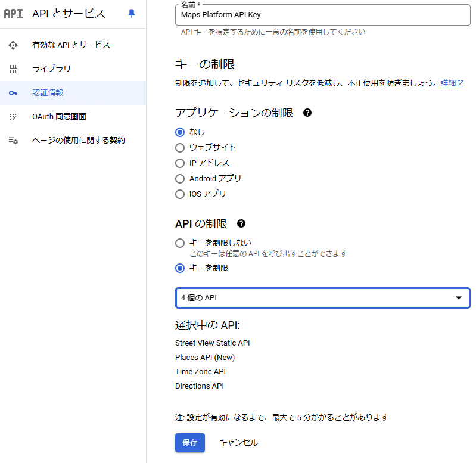This screenshot has height=463, width=476.
Task: Click the key icon for 認証情報
Action: [13, 93]
